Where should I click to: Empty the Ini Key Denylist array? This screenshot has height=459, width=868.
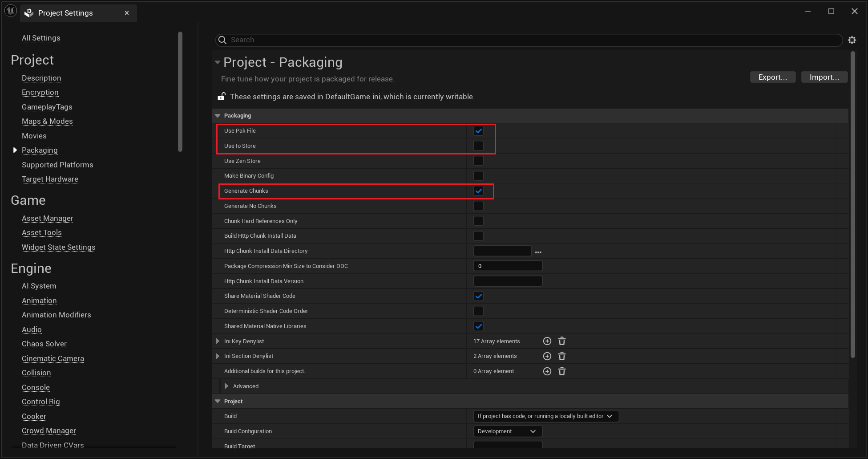(x=562, y=341)
